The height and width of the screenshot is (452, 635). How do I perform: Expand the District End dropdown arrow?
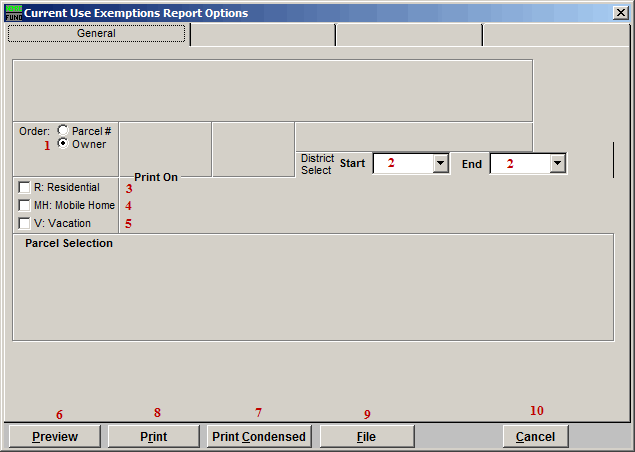tap(557, 164)
